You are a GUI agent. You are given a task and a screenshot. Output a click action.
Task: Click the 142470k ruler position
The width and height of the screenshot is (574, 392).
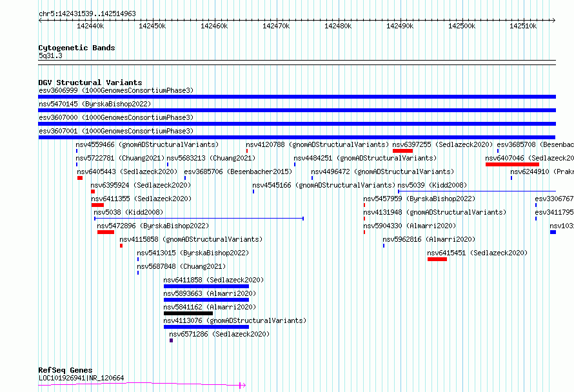pos(276,26)
